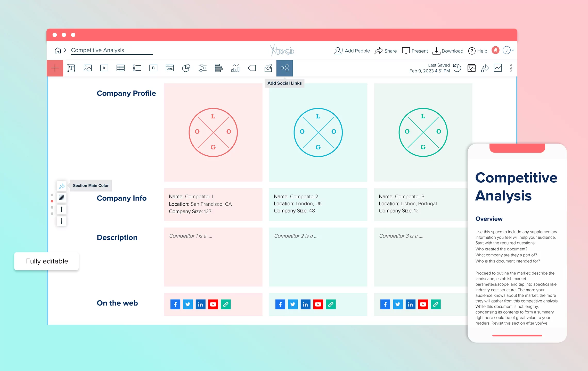
Task: Click the Download button
Action: point(448,51)
